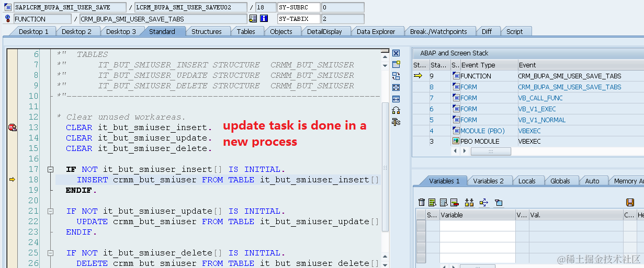Collapse the IF block at line 25
The width and height of the screenshot is (644, 268).
(50, 253)
